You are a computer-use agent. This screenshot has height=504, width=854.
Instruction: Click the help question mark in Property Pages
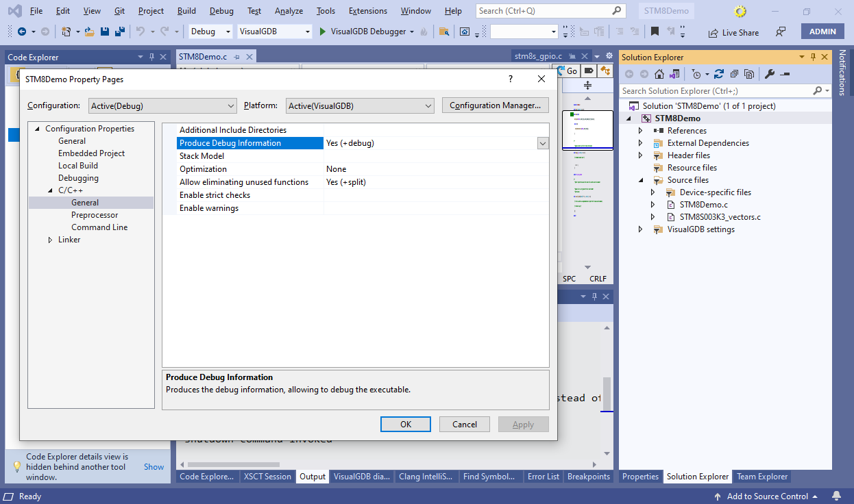click(510, 79)
